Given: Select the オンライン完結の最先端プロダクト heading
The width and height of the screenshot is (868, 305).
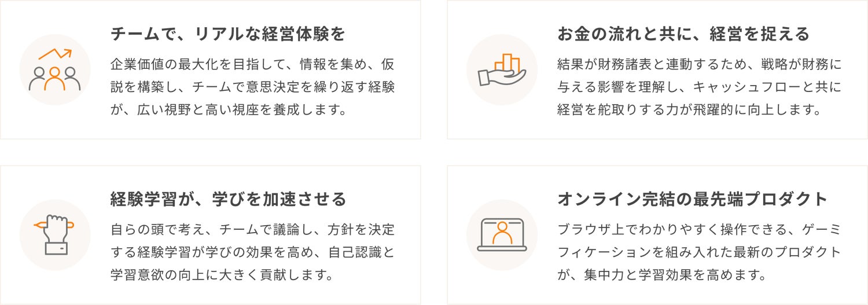Looking at the screenshot, I should (x=693, y=200).
